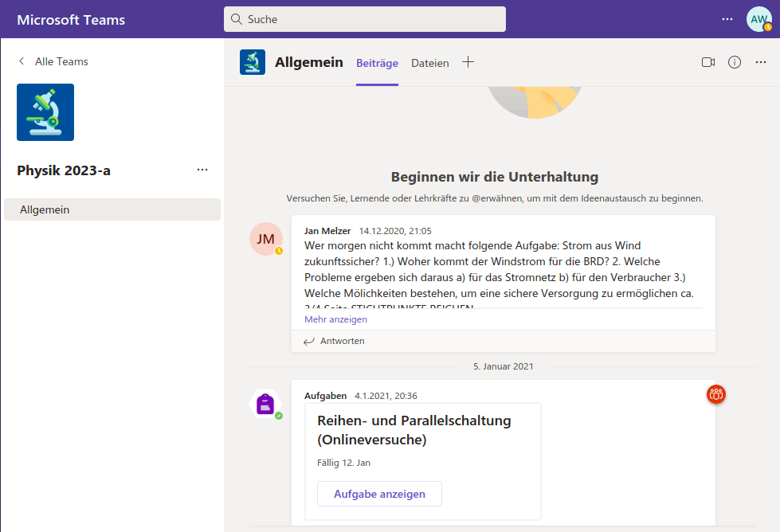
Task: Click the Jan Melzer author name
Action: click(327, 231)
